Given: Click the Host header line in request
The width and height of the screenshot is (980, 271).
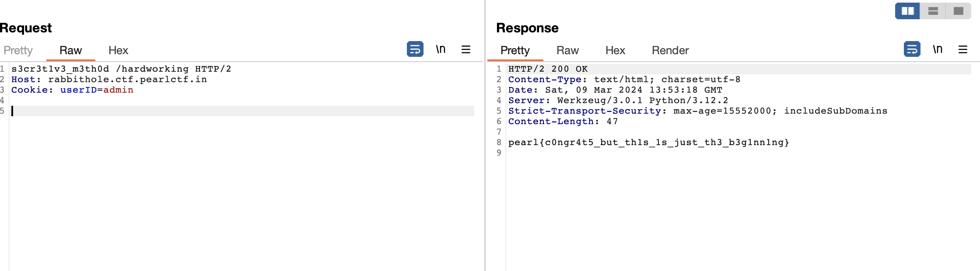Looking at the screenshot, I should [x=109, y=80].
